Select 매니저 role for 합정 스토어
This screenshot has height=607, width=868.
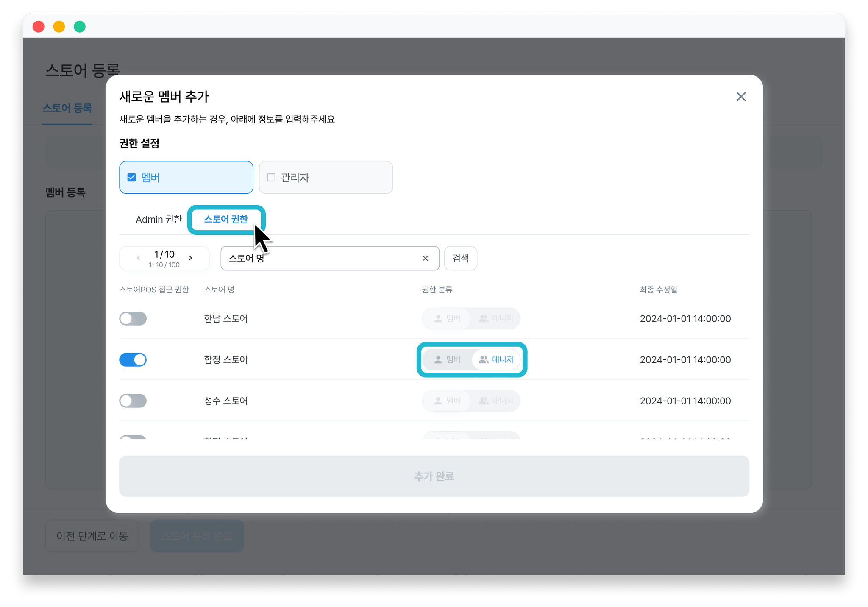click(496, 359)
